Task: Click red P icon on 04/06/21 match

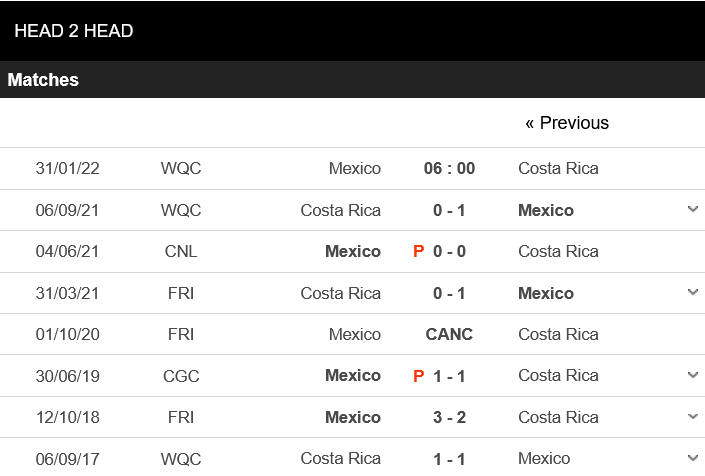Action: tap(419, 252)
